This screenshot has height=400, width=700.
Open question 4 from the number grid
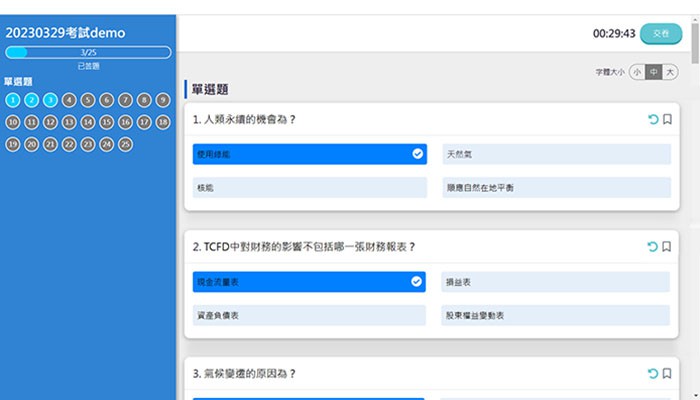tap(69, 100)
